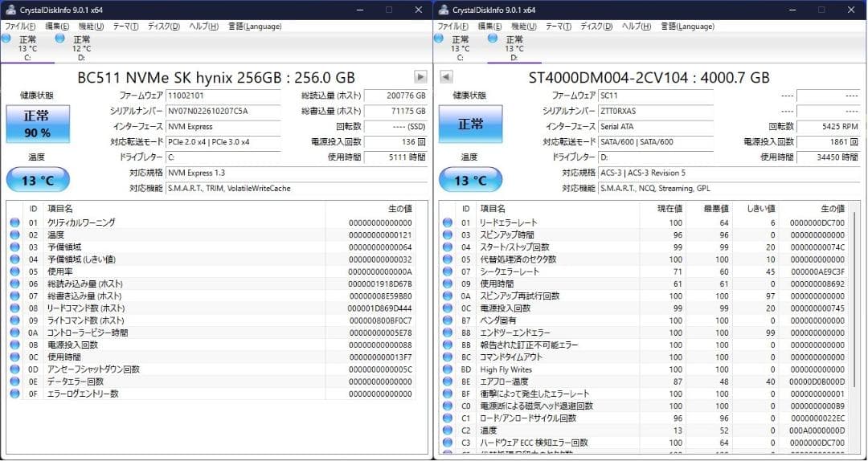Select 総書き込み量 (ホスト) row text

(x=84, y=296)
